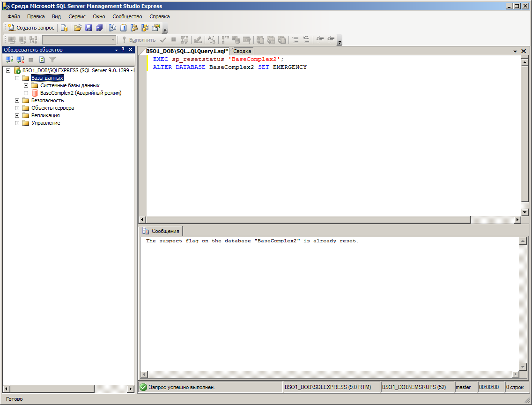Image resolution: width=532 pixels, height=405 pixels.
Task: Click Decrease Indent toolbar icon
Action: (x=320, y=40)
